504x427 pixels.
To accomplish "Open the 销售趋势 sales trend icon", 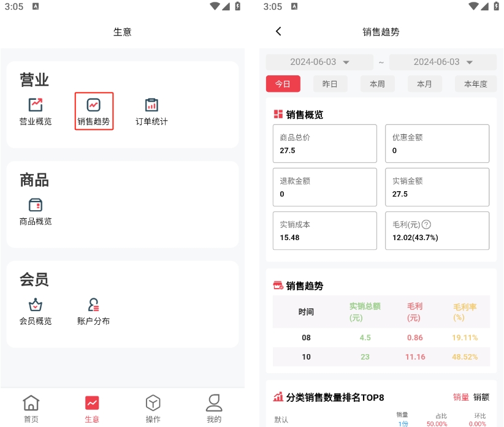I will coord(94,111).
